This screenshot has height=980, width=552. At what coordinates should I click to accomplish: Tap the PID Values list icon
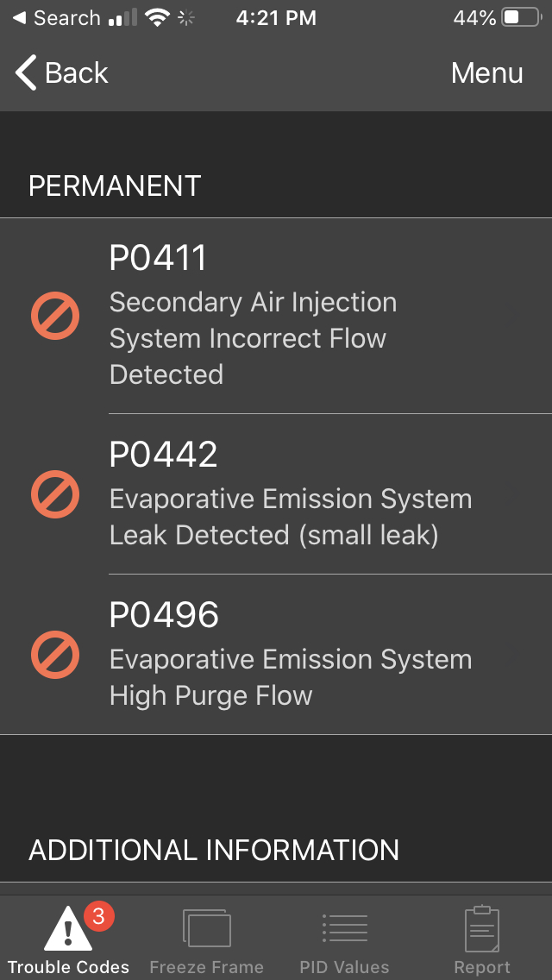coord(344,929)
